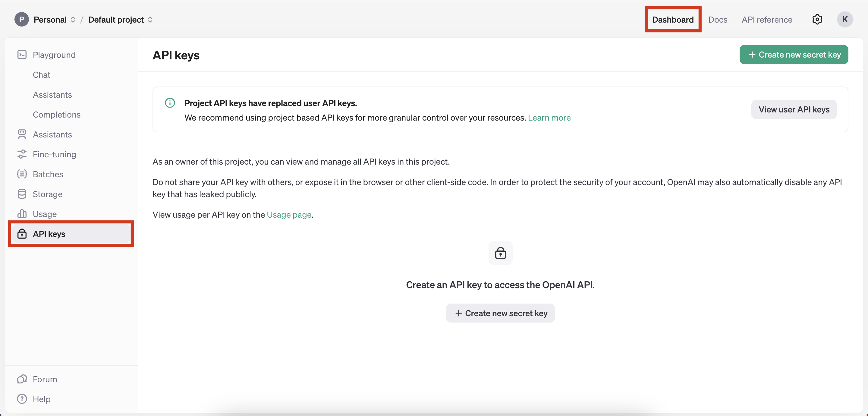The image size is (868, 416).
Task: Click the green info icon in banner
Action: (x=170, y=103)
